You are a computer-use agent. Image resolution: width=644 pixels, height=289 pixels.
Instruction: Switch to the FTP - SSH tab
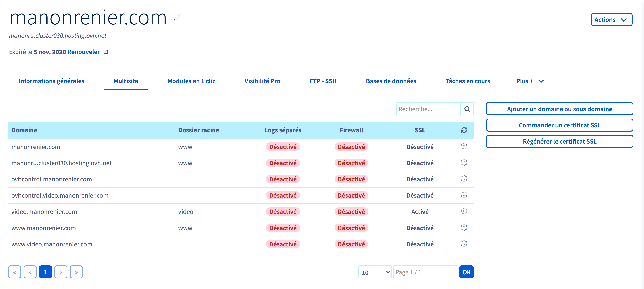tap(323, 81)
